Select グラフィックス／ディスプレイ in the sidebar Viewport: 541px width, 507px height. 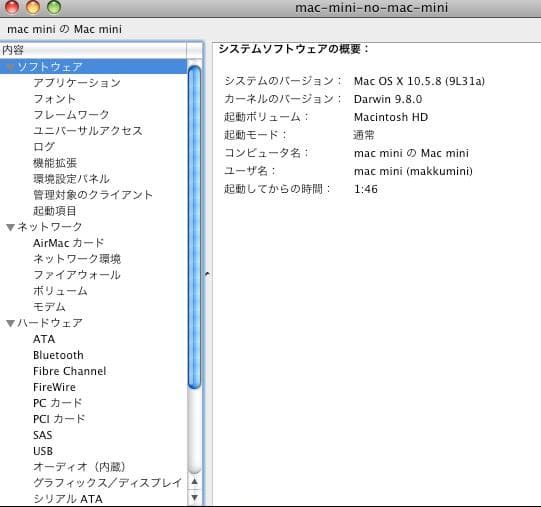(x=107, y=483)
